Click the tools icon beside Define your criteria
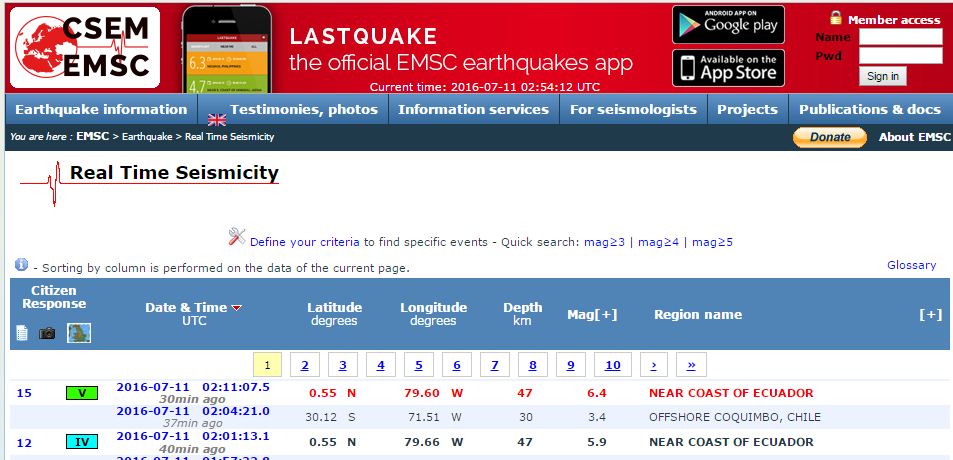 [x=237, y=237]
